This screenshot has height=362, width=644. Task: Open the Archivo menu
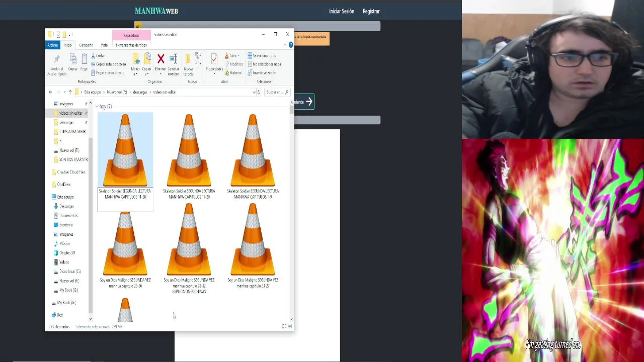53,45
